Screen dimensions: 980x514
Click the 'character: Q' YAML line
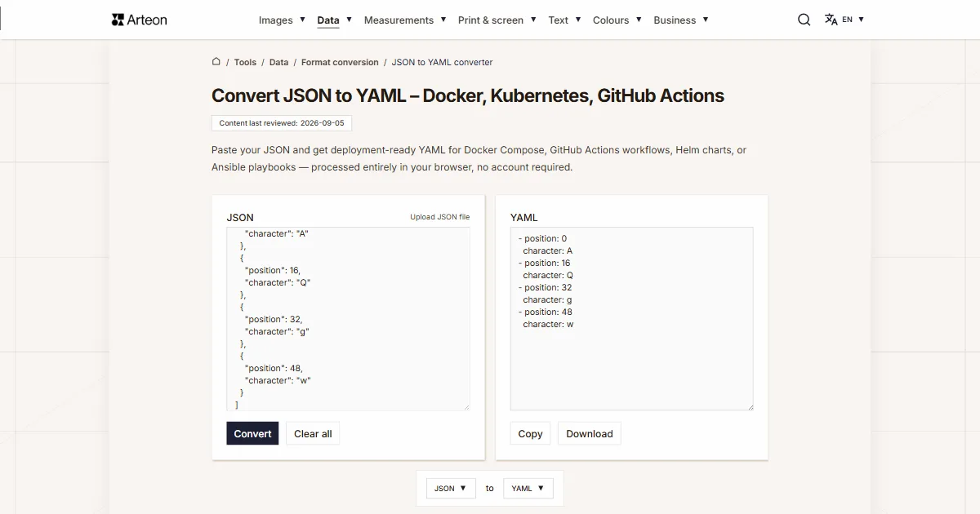point(548,275)
